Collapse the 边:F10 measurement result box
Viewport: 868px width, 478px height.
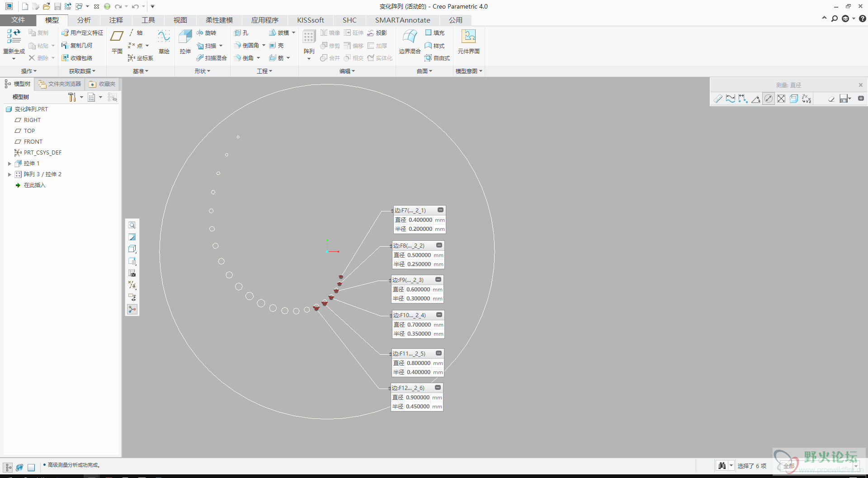(x=439, y=315)
